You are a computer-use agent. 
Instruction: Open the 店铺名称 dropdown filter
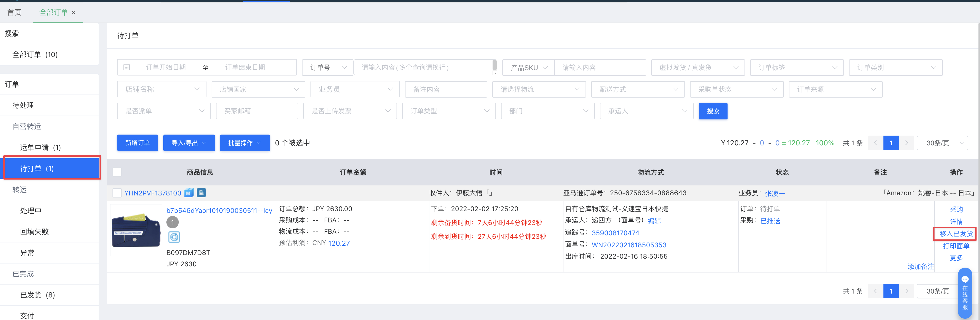click(x=162, y=89)
